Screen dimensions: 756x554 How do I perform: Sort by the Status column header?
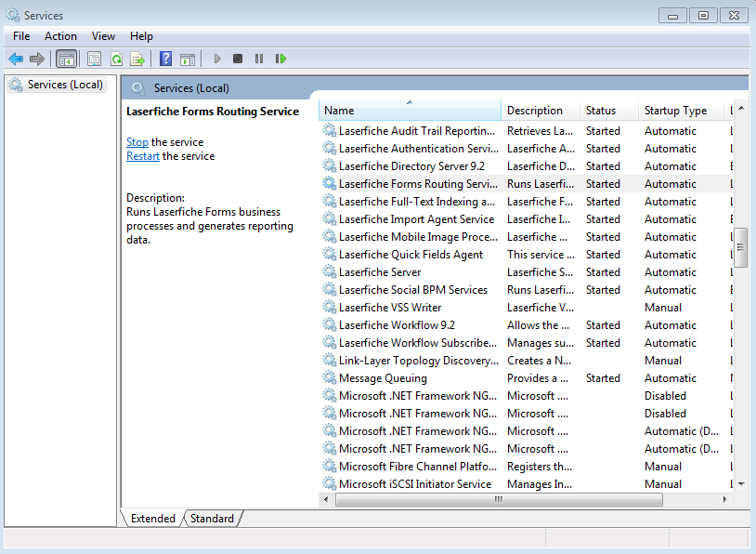tap(609, 111)
